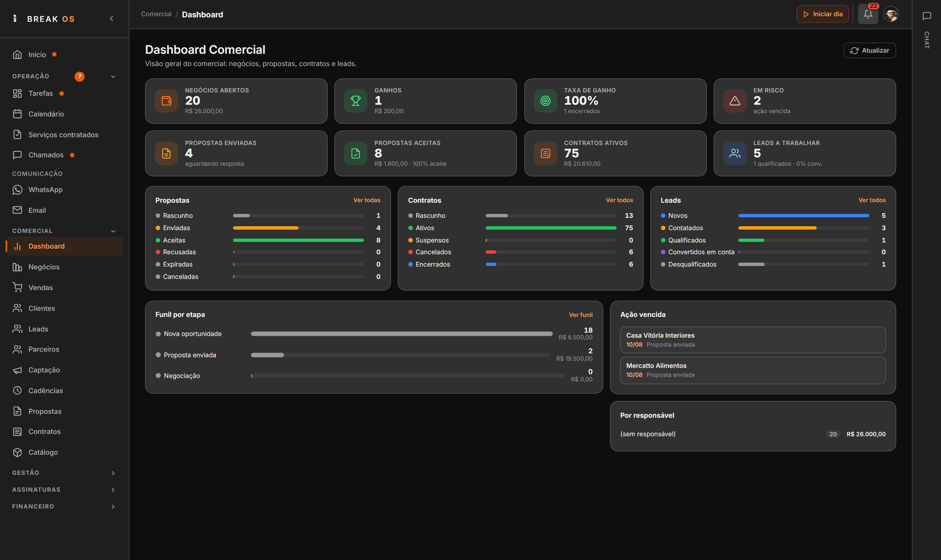Click Ver todos in the Leads panel
Viewport: 941px width, 560px height.
tap(872, 200)
